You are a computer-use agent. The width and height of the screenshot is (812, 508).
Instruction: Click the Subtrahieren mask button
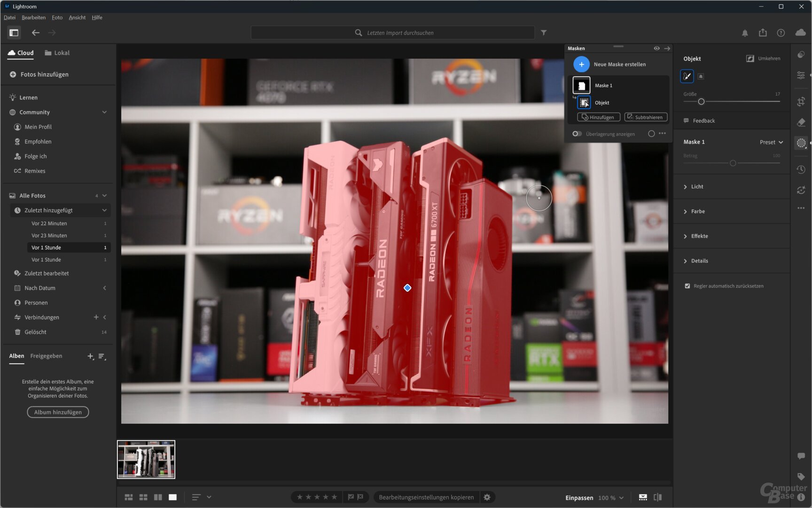[646, 117]
